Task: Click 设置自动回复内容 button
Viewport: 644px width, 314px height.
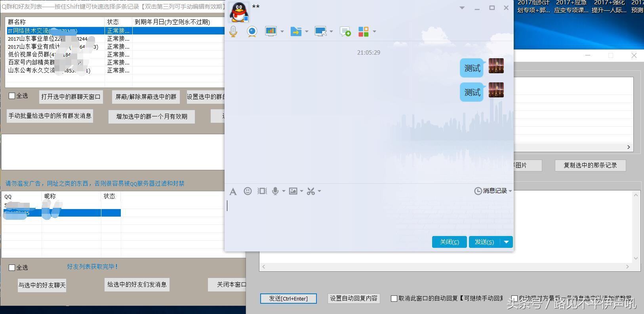Action: tap(354, 298)
